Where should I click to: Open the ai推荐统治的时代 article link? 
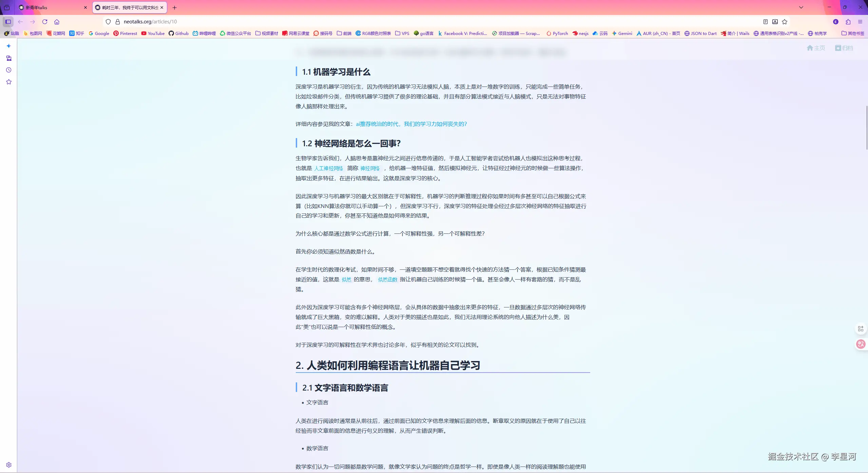tap(411, 124)
